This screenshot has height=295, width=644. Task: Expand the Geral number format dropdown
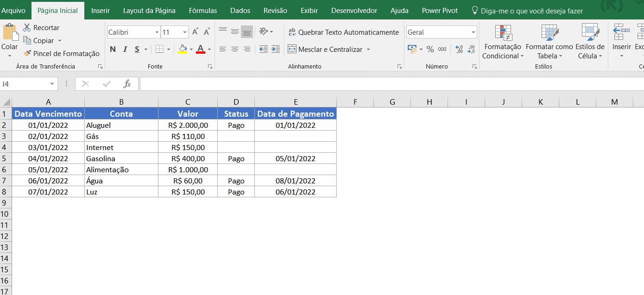473,32
